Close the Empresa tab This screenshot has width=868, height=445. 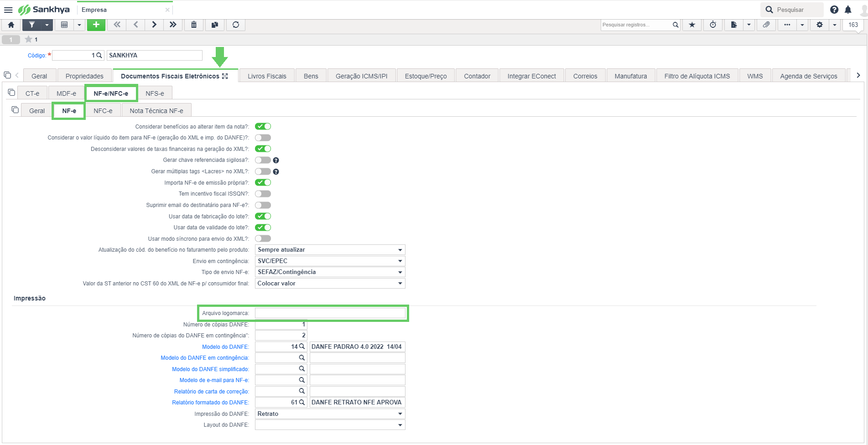pyautogui.click(x=167, y=10)
